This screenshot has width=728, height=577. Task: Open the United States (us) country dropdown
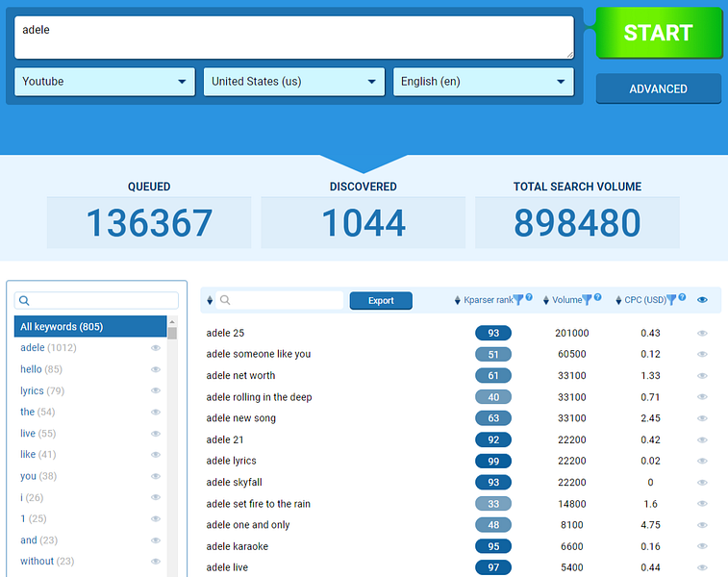294,82
